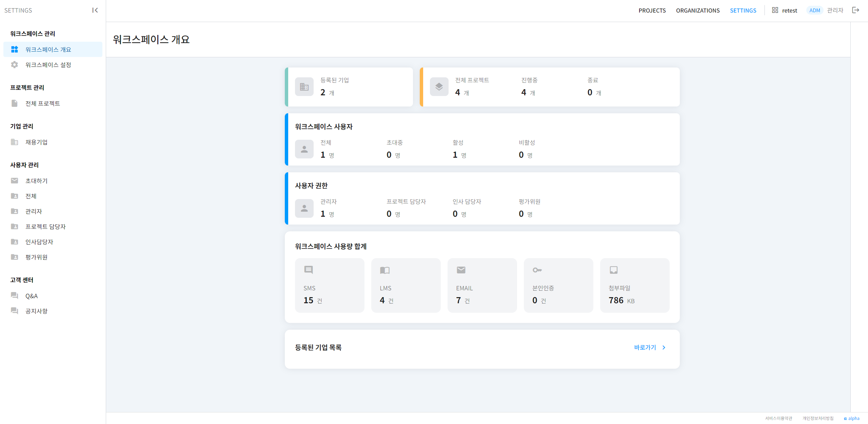Open the 바로가기 link for company list
This screenshot has width=868, height=424.
645,348
